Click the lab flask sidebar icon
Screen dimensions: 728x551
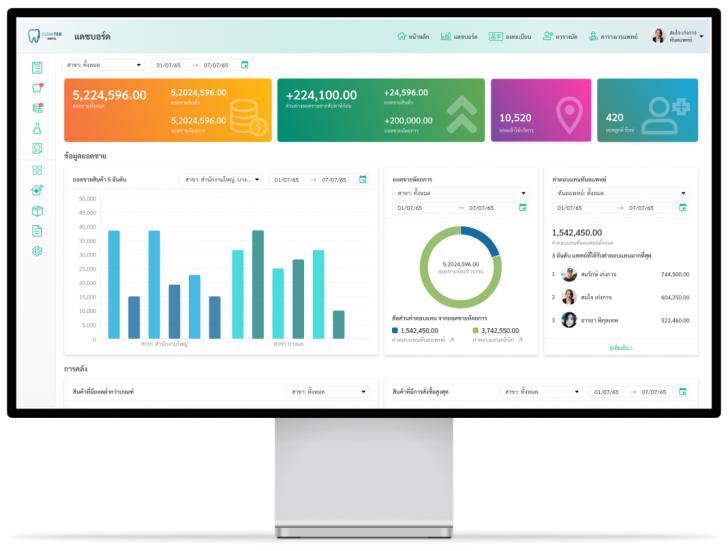click(x=37, y=128)
